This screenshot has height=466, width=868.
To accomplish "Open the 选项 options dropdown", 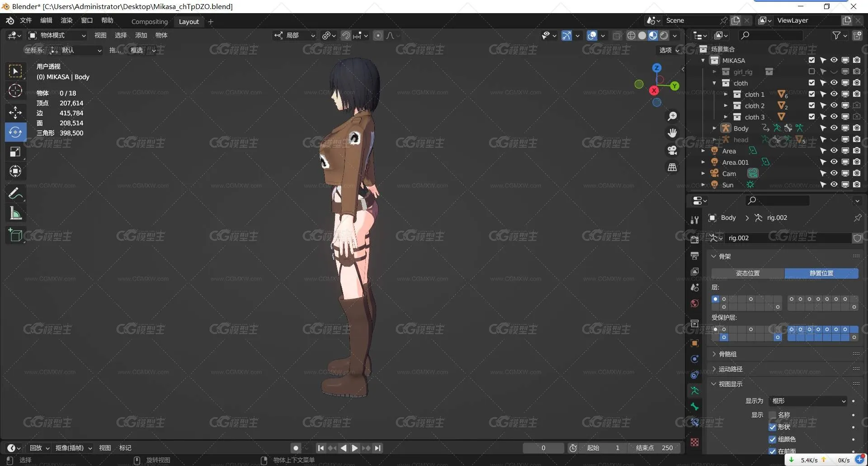I will [669, 50].
